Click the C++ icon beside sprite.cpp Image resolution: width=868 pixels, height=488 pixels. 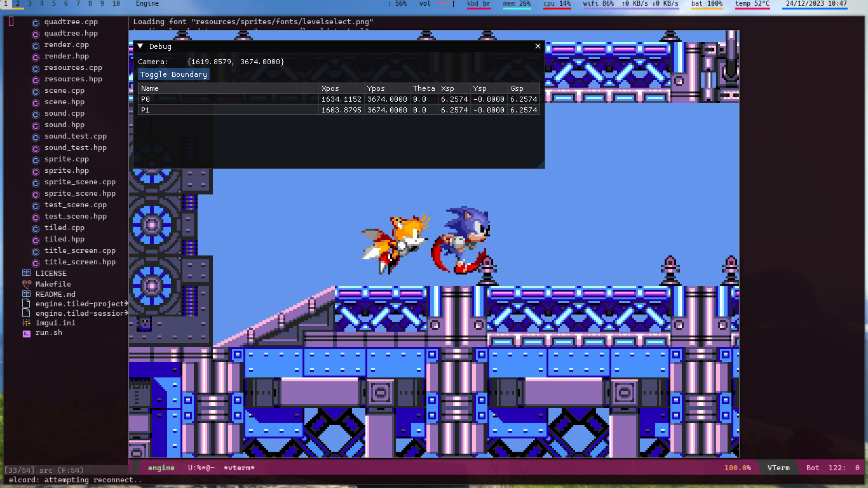coord(36,159)
